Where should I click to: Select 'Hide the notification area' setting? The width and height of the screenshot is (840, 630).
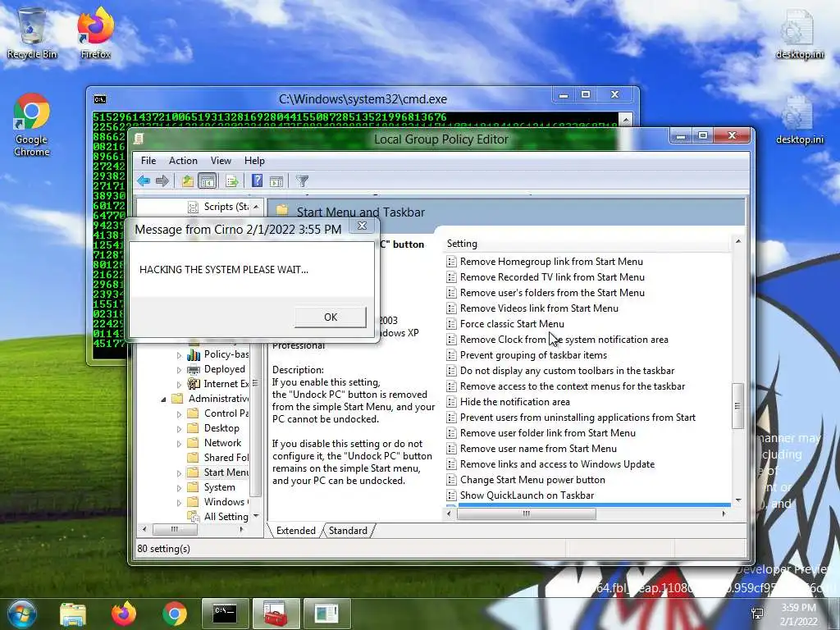[x=515, y=402]
